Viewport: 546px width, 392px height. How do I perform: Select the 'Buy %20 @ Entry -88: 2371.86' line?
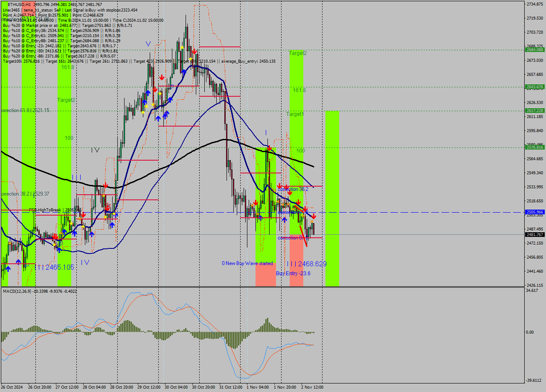pos(59,56)
